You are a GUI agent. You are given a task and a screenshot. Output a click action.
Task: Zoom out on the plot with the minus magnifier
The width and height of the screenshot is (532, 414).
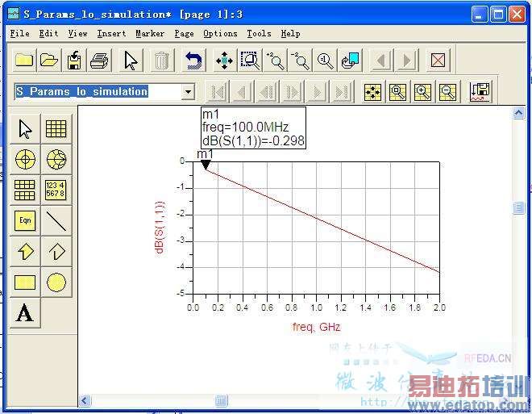tap(447, 92)
